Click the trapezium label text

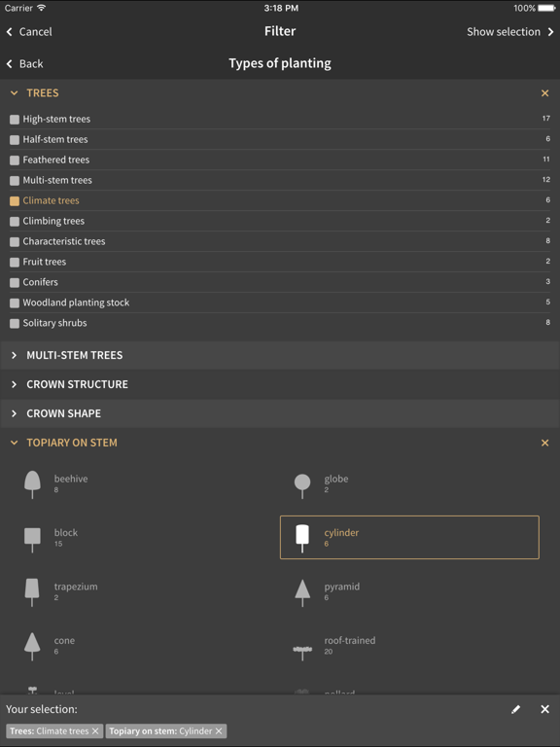[x=76, y=587]
